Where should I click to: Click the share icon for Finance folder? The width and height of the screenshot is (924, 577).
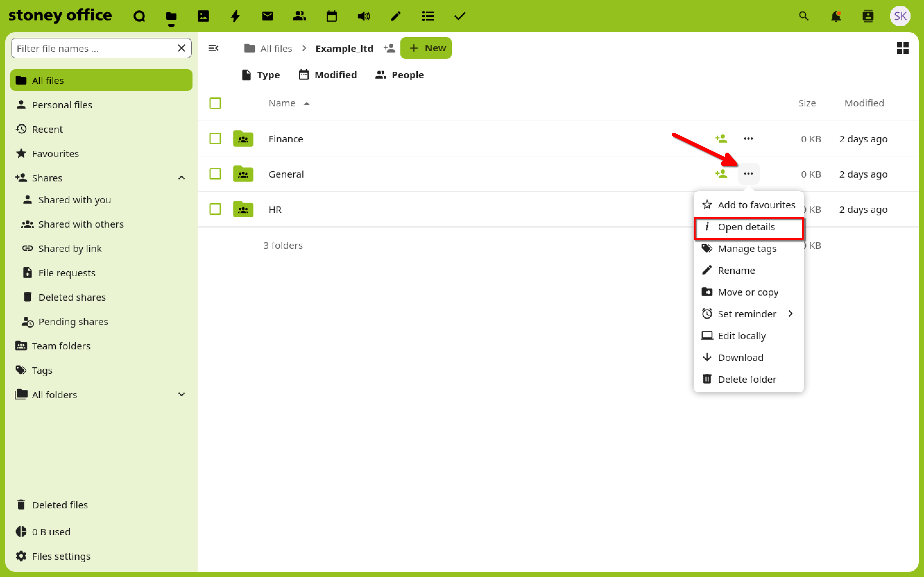[721, 138]
